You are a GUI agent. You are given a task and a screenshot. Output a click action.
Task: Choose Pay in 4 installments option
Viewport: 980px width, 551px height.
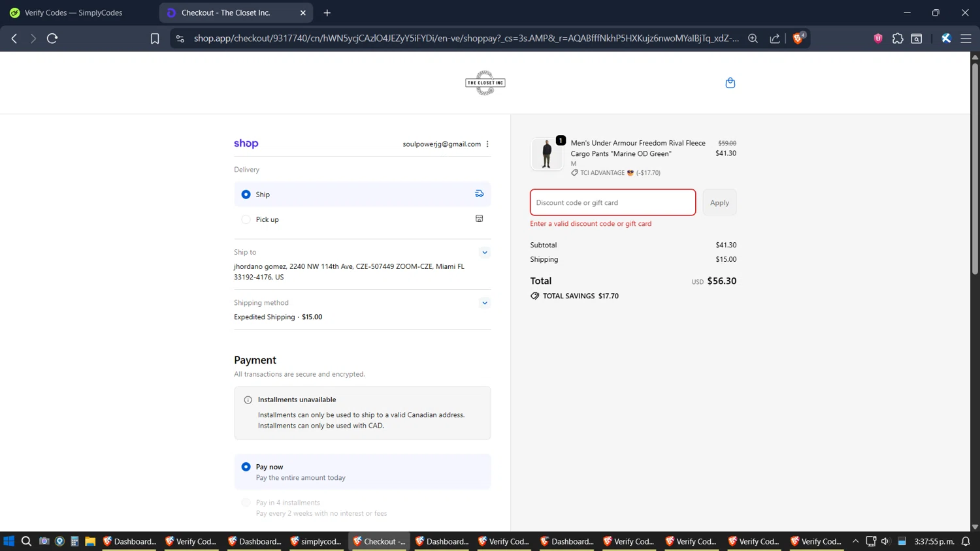coord(246,503)
